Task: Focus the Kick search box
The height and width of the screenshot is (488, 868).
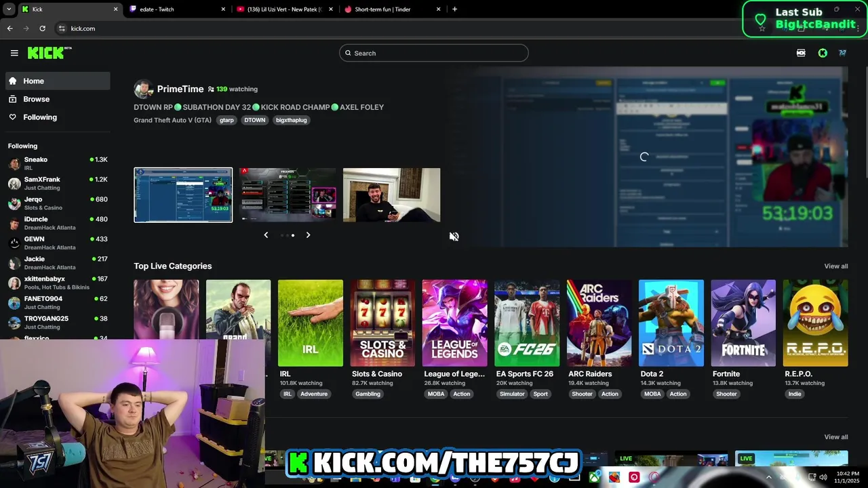Action: (x=434, y=53)
